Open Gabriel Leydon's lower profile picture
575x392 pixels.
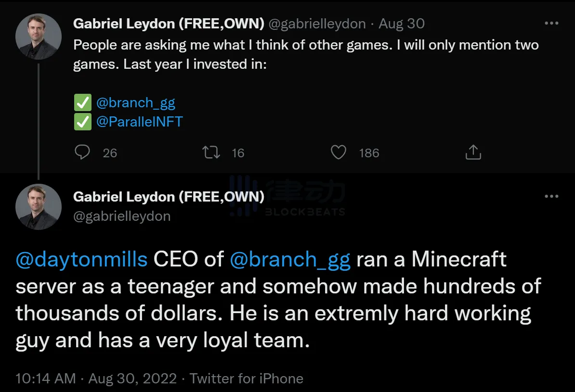(x=39, y=206)
